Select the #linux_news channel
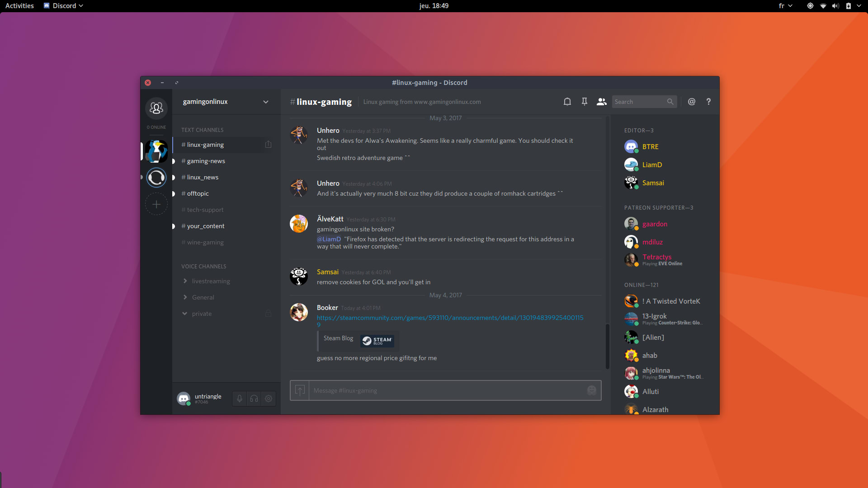Screen dimensions: 868x488 [202, 177]
